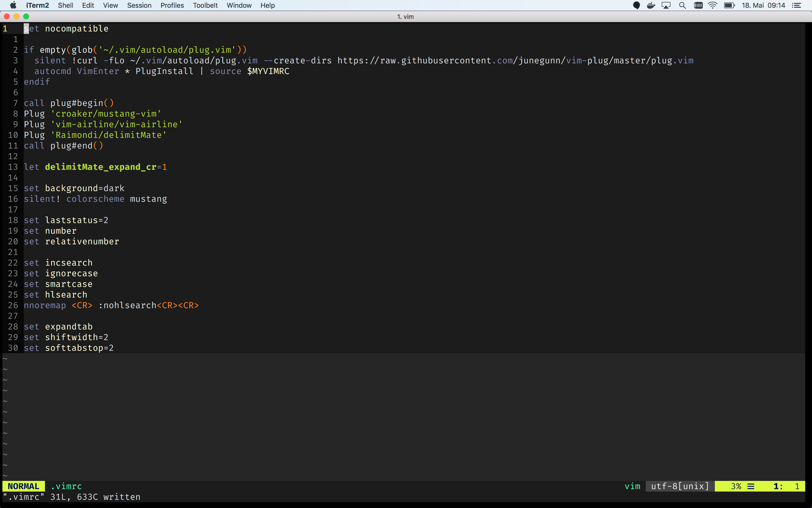Viewport: 812px width, 508px height.
Task: Click the 'call plug#begin()' line
Action: click(69, 103)
